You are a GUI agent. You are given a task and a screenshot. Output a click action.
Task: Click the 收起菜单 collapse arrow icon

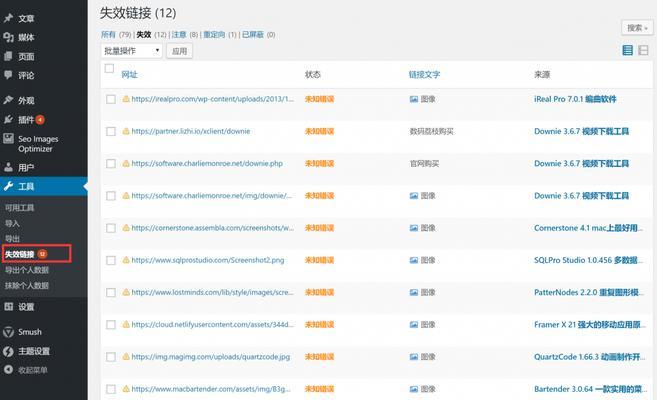8,369
